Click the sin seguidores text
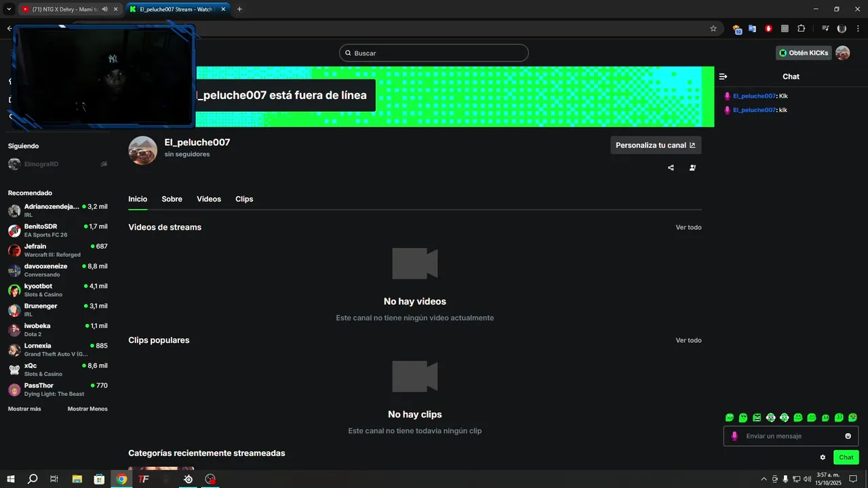Screen dimensions: 868x488 click(187, 155)
